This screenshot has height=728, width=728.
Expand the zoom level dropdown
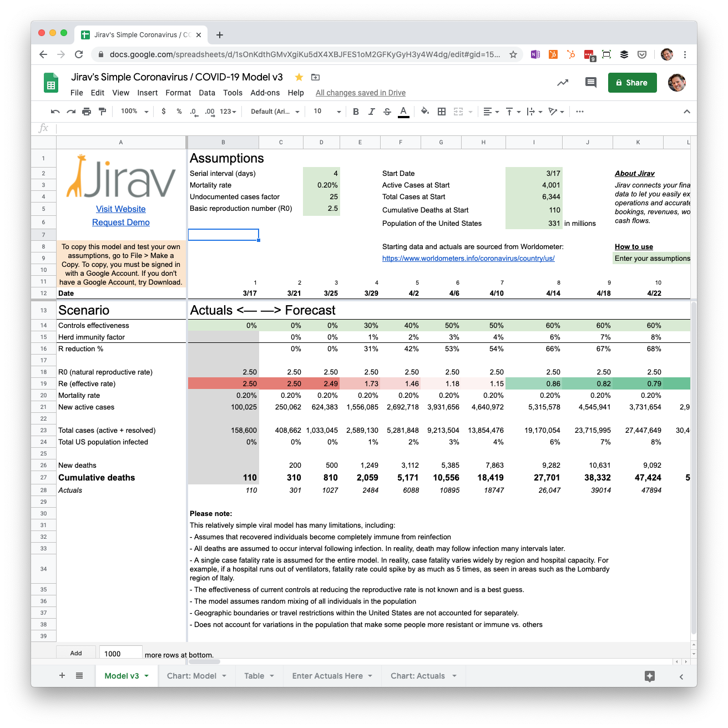click(135, 112)
